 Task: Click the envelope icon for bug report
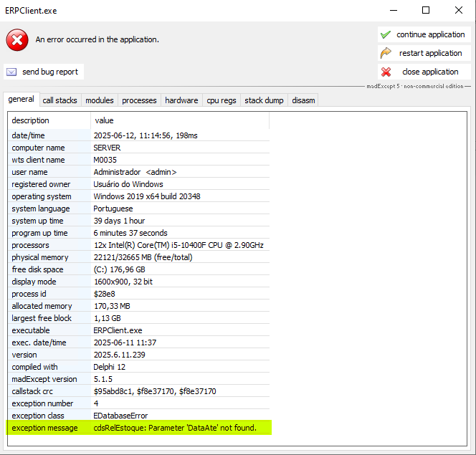click(x=11, y=72)
